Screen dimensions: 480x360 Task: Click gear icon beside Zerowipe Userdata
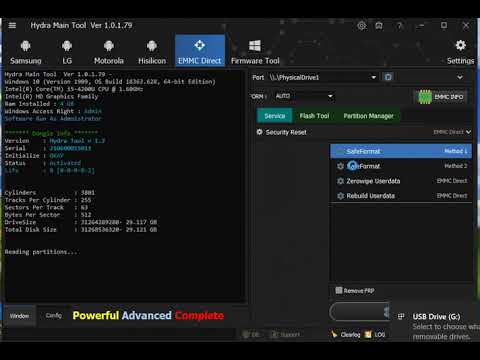[340, 181]
